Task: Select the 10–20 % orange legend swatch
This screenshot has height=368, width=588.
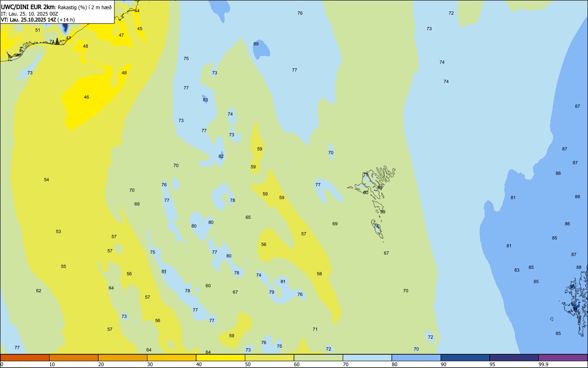Action: click(73, 357)
